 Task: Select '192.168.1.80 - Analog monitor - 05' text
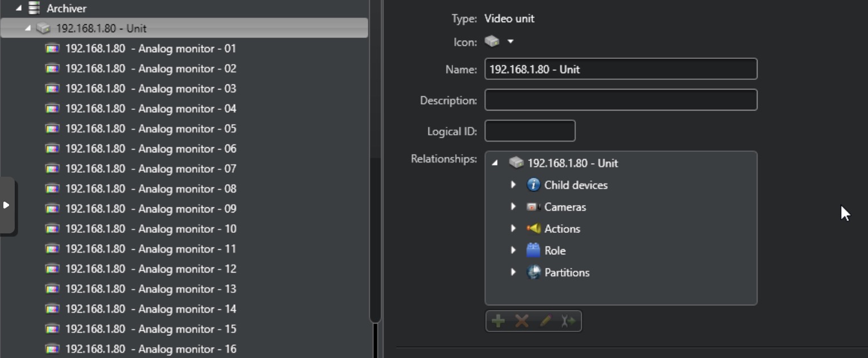(x=151, y=129)
